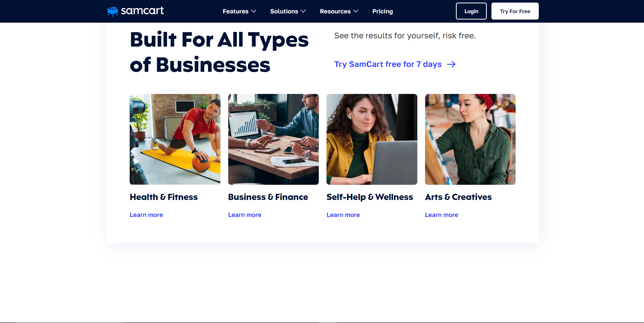Click the Arts & Creatives heading
This screenshot has width=644, height=323.
[x=458, y=197]
